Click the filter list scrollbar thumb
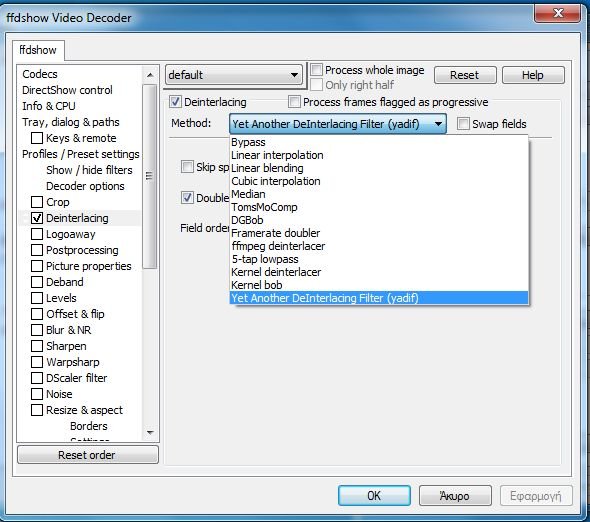Viewport: 590px width, 522px height. (x=150, y=176)
